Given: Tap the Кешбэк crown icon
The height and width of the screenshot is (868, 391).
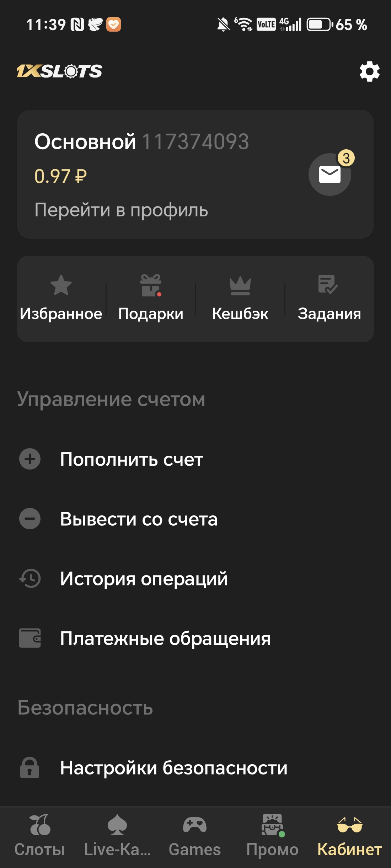Looking at the screenshot, I should point(240,285).
